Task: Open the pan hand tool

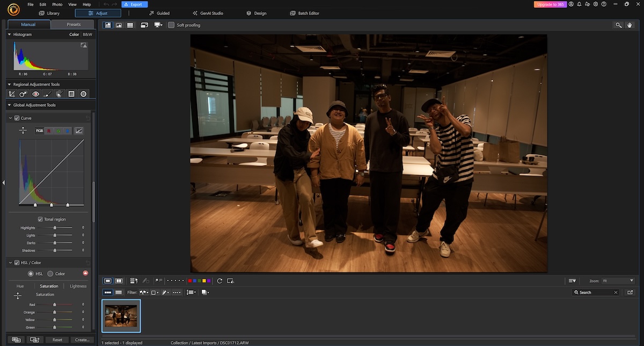Action: pyautogui.click(x=630, y=25)
